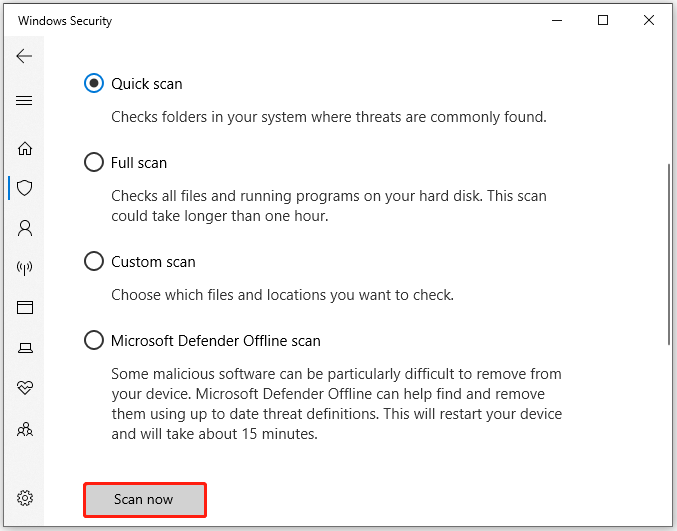Open Family options people icon
The width and height of the screenshot is (677, 531).
[x=25, y=429]
